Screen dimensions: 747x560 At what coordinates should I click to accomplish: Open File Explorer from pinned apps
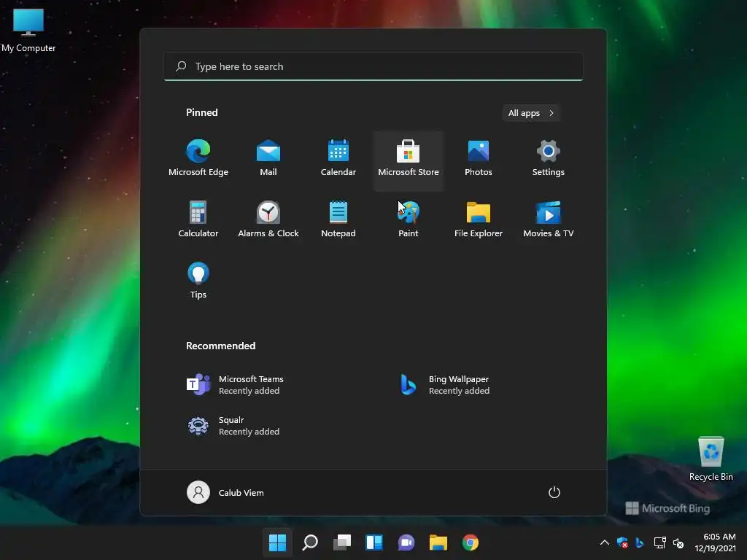click(x=479, y=219)
